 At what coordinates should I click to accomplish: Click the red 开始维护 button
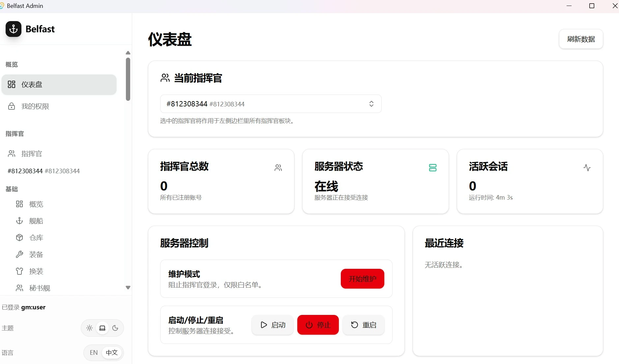[x=362, y=279]
